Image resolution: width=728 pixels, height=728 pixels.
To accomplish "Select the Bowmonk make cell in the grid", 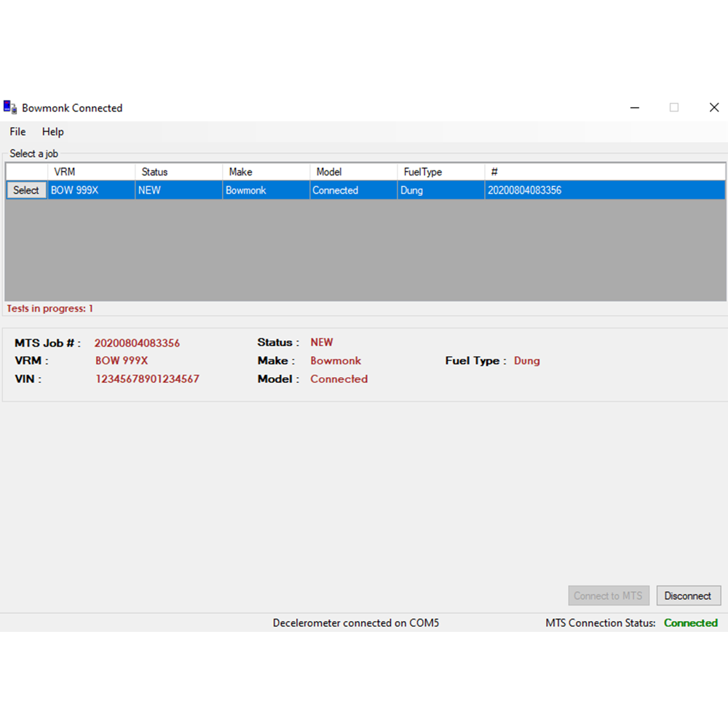I will pyautogui.click(x=266, y=190).
